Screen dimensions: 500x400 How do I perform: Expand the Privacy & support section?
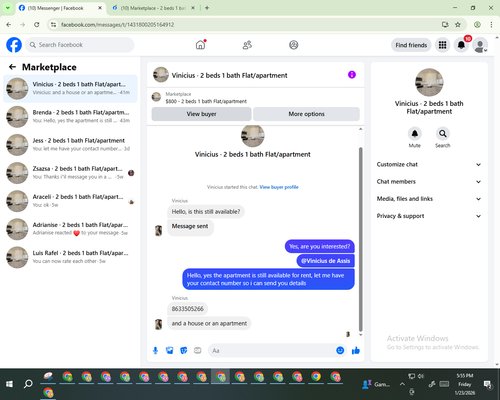pyautogui.click(x=429, y=216)
